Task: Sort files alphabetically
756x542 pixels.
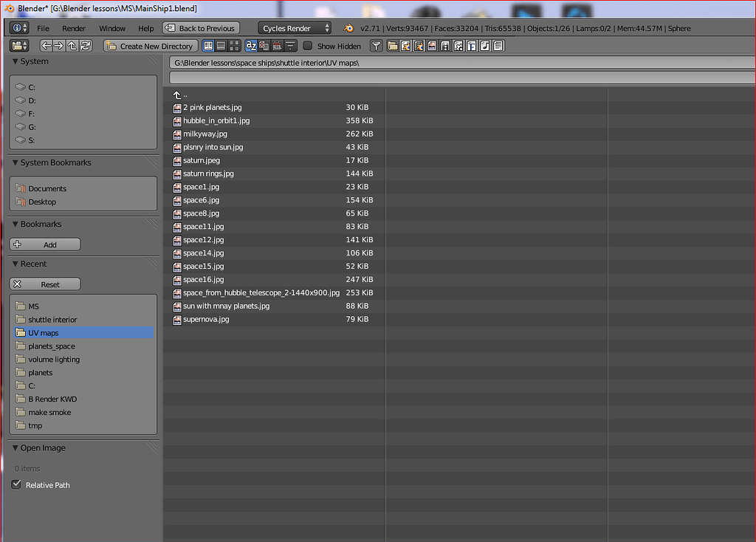Action: point(251,46)
